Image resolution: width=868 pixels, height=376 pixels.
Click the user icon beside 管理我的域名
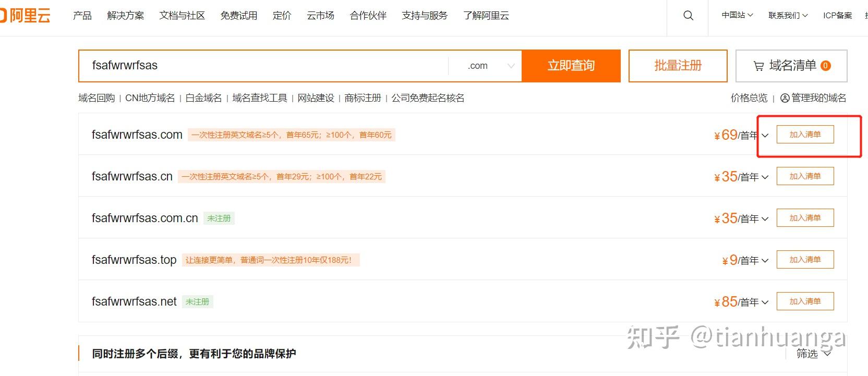785,98
